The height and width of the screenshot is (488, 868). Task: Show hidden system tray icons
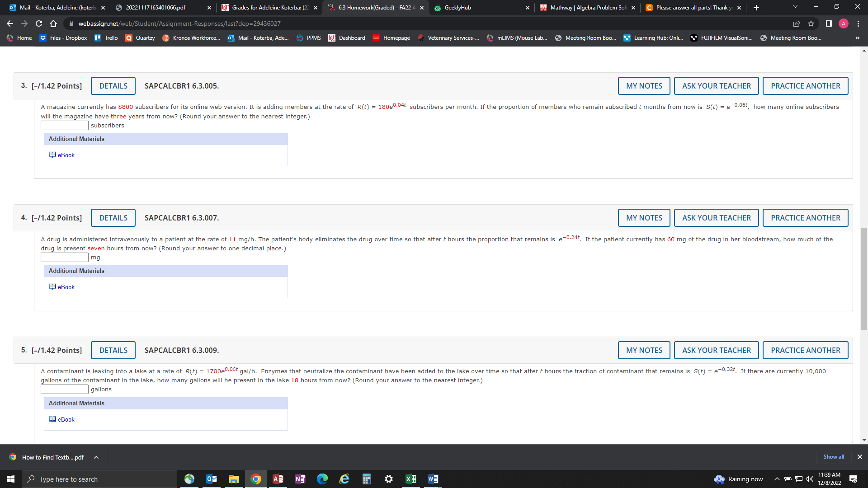(x=777, y=479)
